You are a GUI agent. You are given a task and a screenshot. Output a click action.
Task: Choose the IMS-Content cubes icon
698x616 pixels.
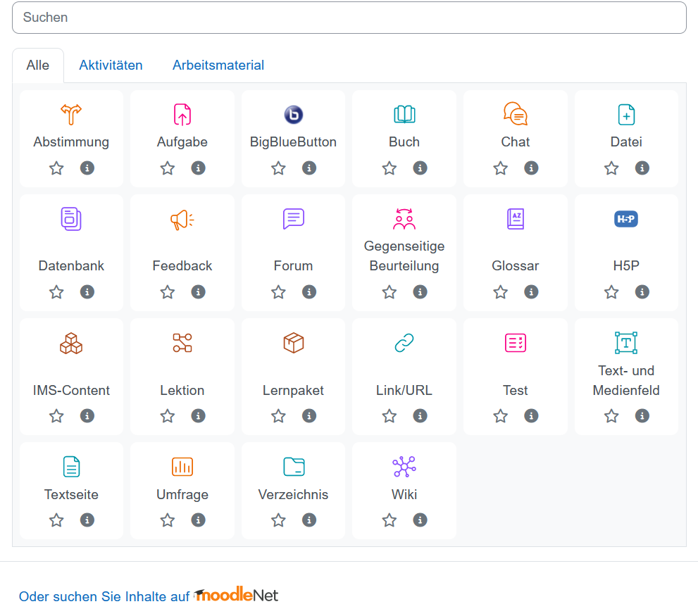coord(71,343)
